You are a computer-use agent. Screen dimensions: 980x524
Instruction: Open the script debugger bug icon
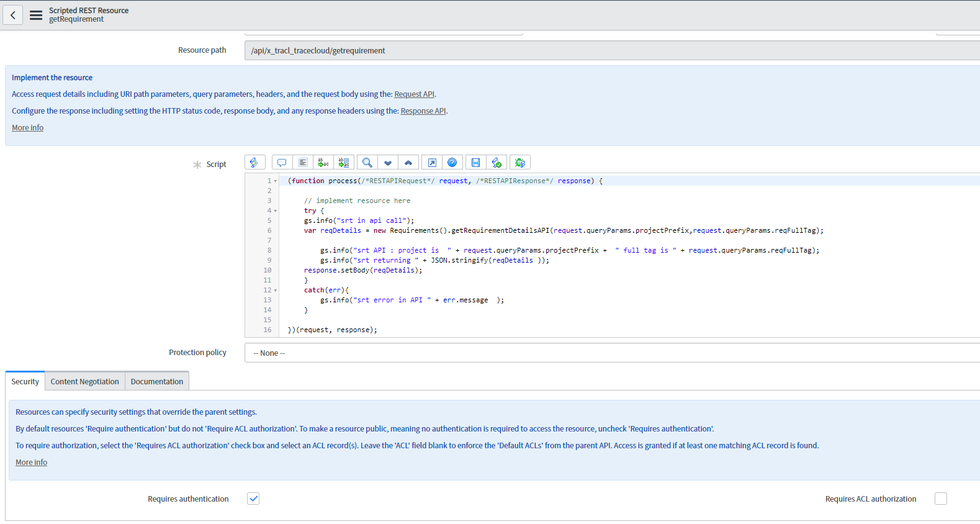(x=520, y=163)
